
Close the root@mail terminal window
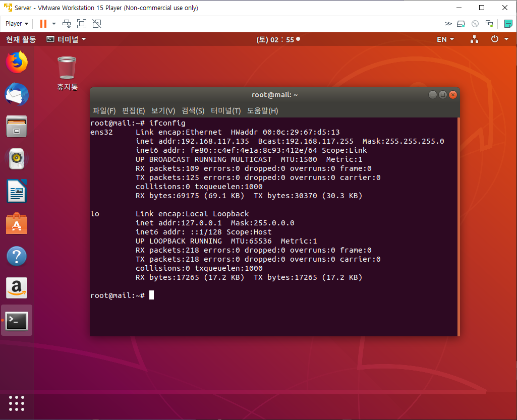pyautogui.click(x=453, y=95)
